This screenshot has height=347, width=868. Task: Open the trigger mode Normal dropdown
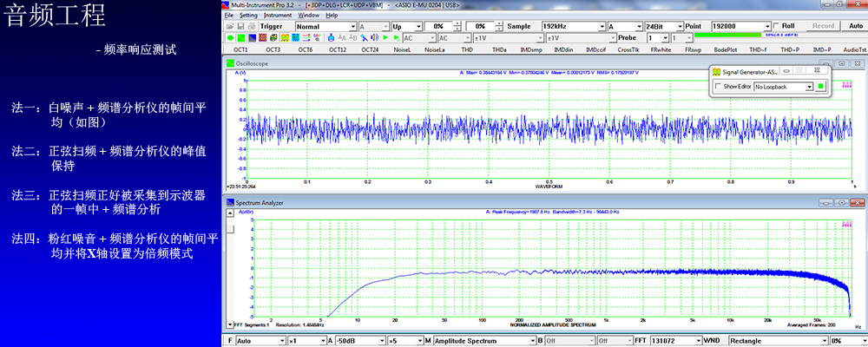click(x=325, y=26)
